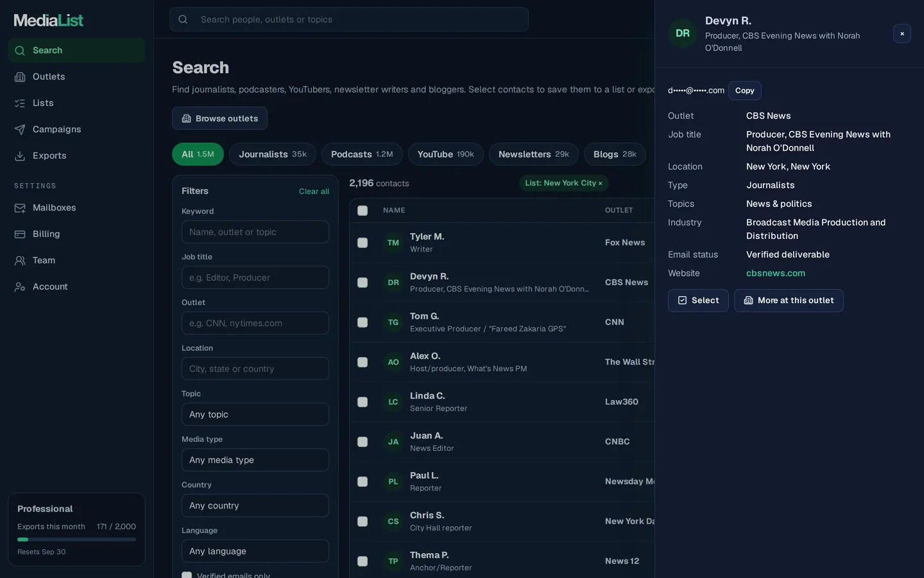The width and height of the screenshot is (924, 578).
Task: Click the Select button in detail panel
Action: pyautogui.click(x=698, y=301)
